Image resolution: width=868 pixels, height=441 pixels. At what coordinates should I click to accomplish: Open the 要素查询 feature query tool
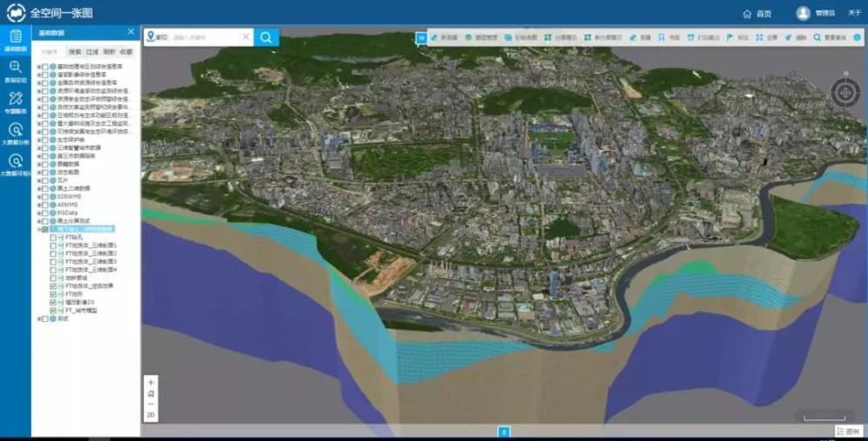coord(830,37)
